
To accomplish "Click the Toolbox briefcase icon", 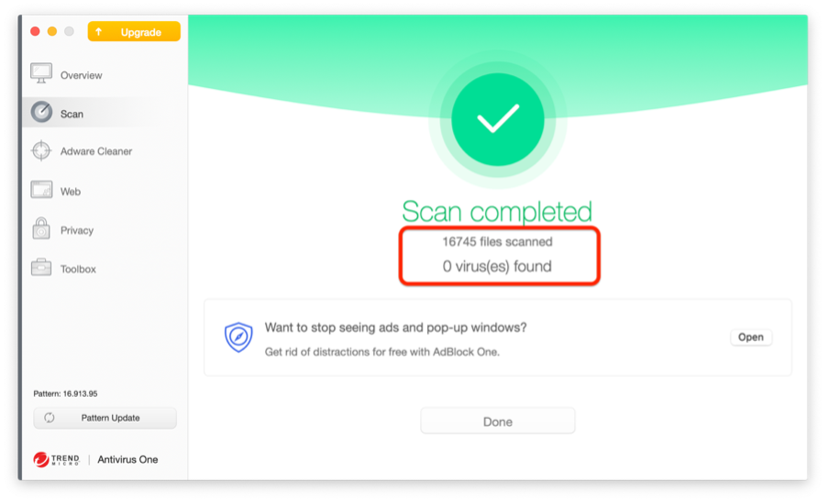I will pos(41,268).
